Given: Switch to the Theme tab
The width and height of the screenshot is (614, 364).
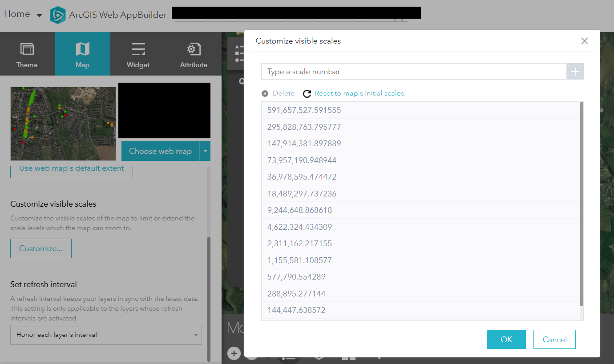Looking at the screenshot, I should tap(27, 53).
